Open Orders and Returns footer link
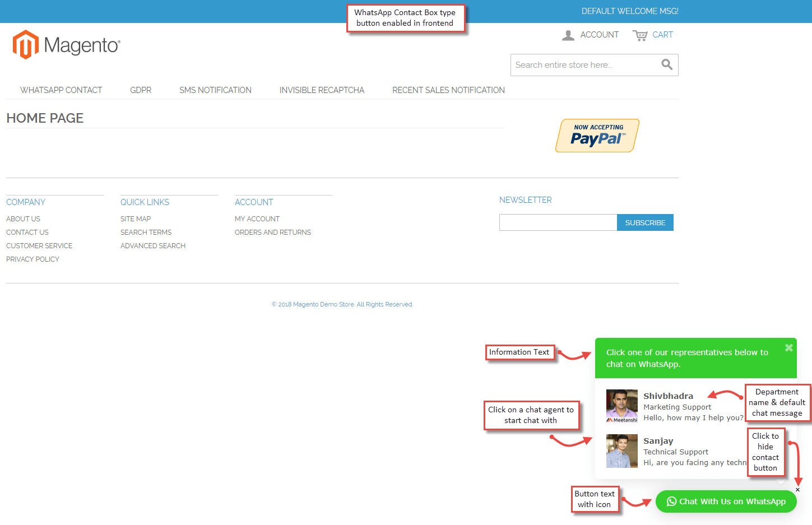Screen dimensions: 812x525 coord(273,233)
